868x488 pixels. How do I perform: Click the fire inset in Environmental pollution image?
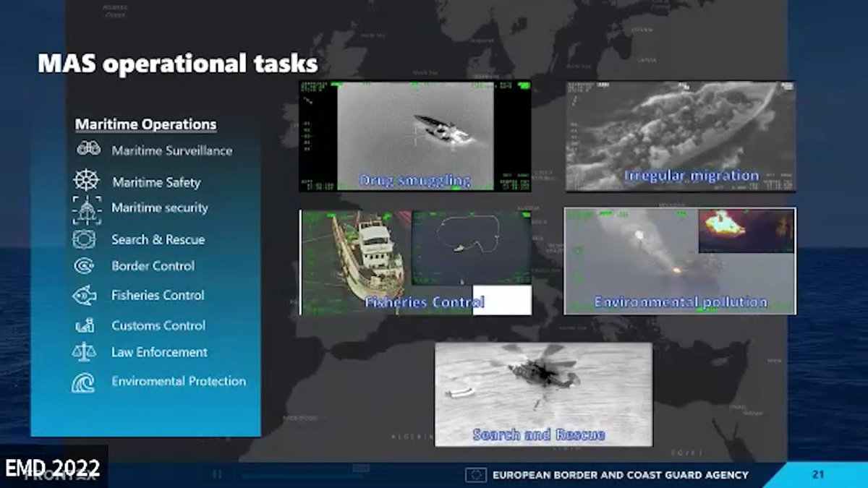point(746,231)
